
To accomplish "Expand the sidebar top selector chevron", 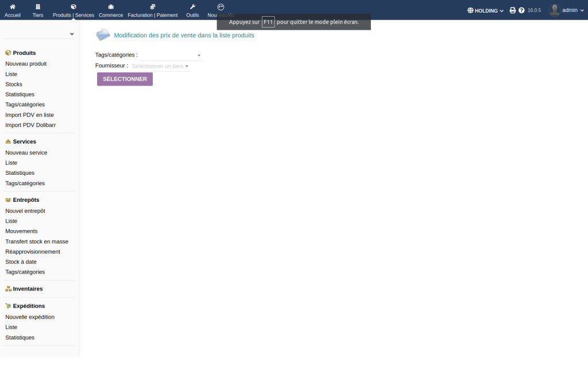I will pyautogui.click(x=72, y=34).
